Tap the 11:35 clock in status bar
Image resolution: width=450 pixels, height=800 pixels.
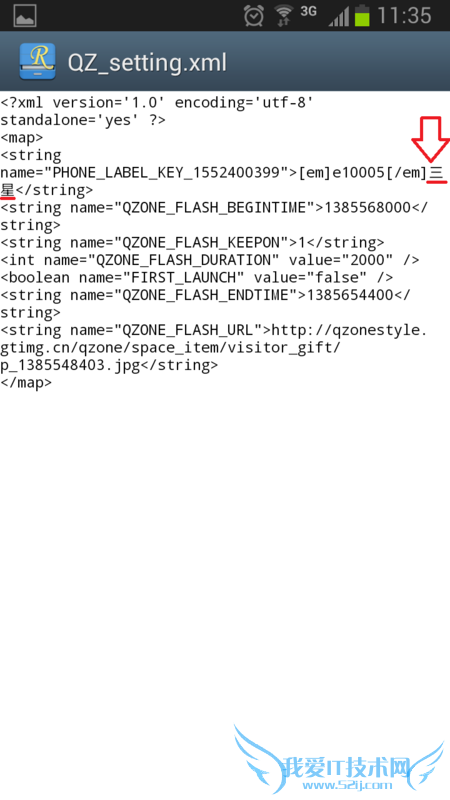coord(404,16)
